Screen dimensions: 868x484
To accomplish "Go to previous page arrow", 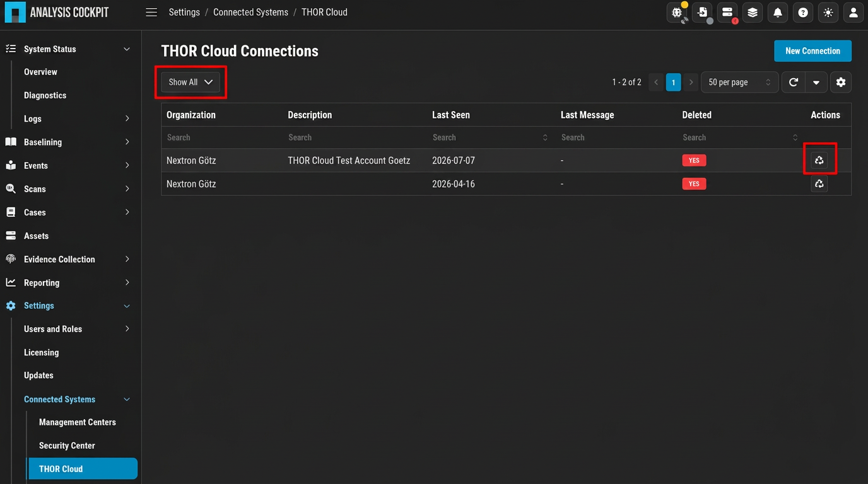I will pos(656,83).
